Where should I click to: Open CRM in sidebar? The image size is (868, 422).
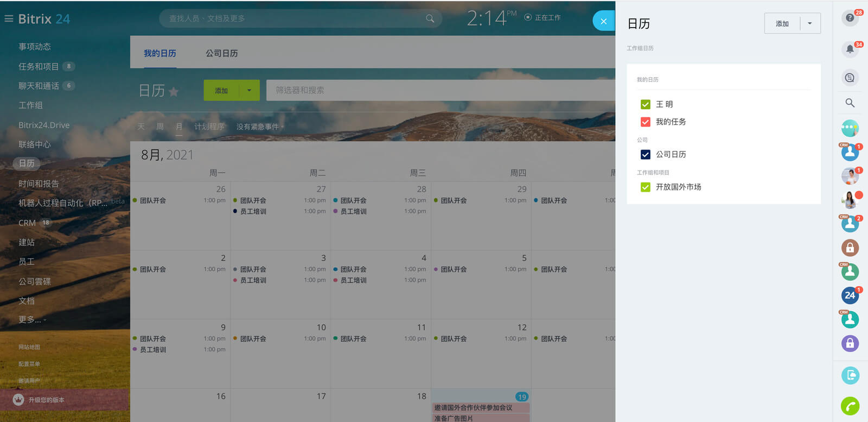[27, 223]
